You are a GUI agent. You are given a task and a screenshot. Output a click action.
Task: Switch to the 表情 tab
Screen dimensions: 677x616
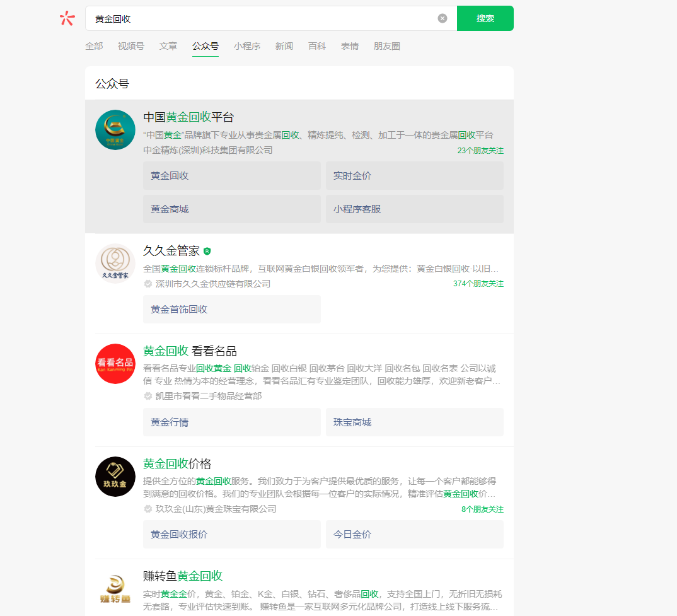click(350, 46)
